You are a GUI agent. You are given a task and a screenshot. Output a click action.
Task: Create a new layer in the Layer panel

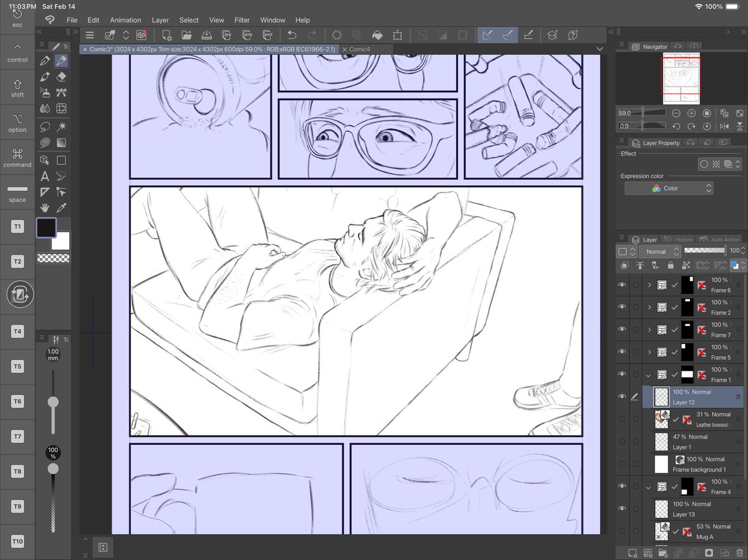631,553
